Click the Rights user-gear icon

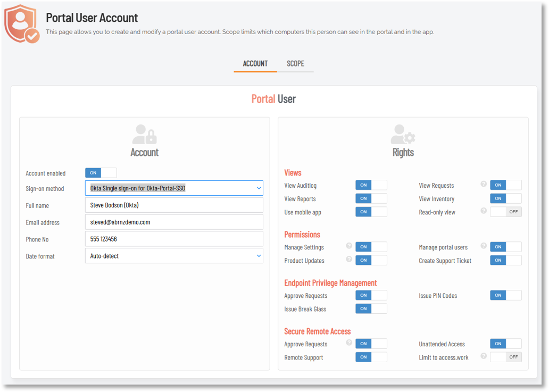403,134
